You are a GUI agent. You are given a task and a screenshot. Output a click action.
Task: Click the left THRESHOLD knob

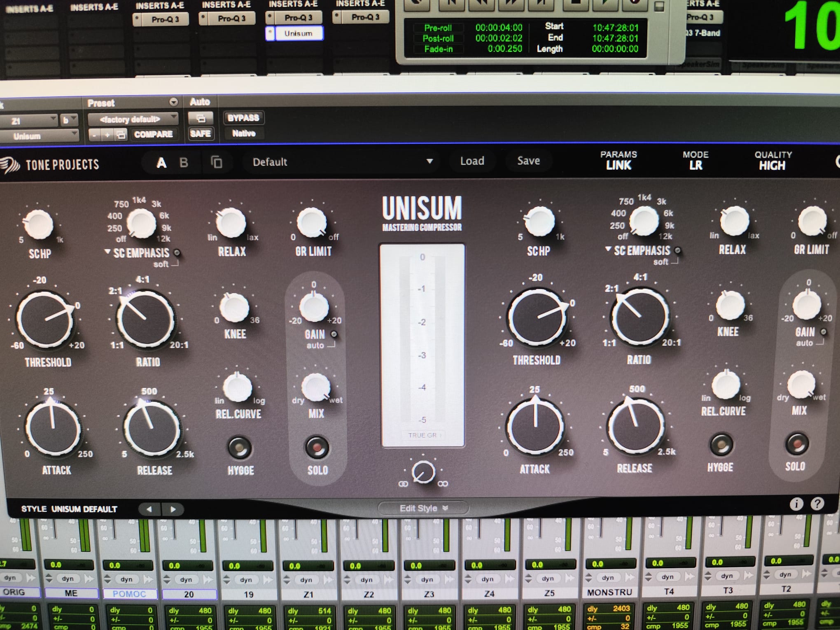[45, 319]
